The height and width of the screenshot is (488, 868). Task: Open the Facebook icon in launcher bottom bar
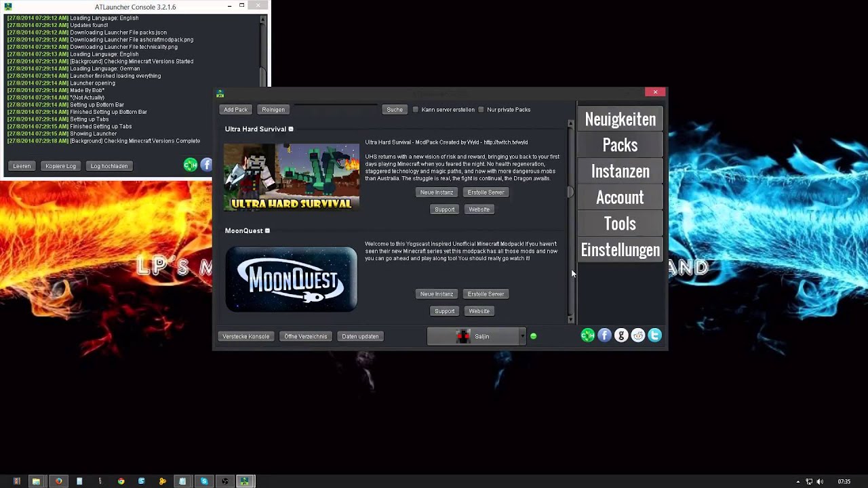604,335
